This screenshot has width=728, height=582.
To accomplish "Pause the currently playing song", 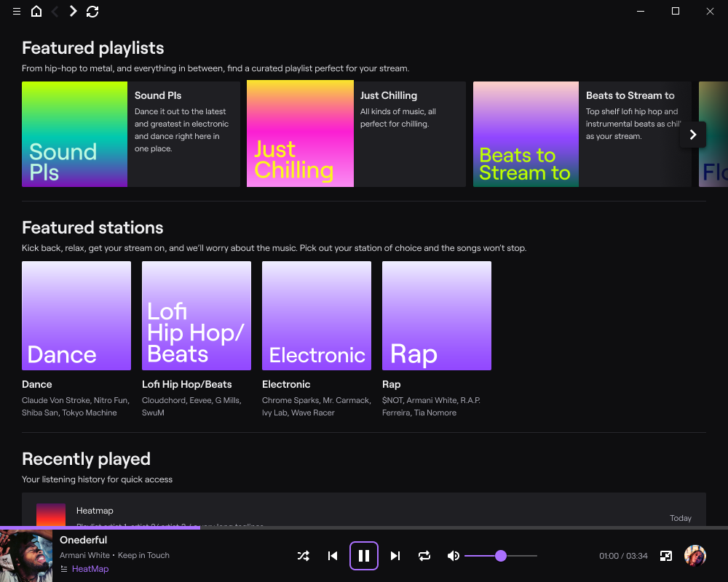I will tap(364, 555).
